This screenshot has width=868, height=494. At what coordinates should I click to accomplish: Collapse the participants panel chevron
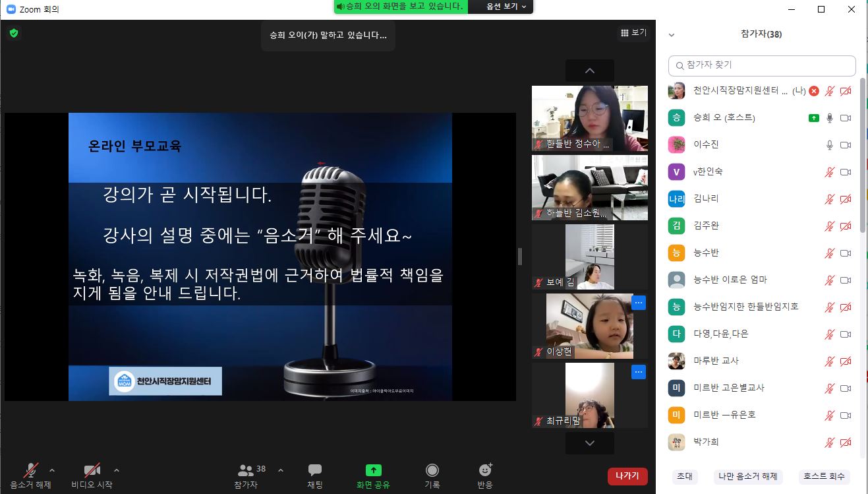671,35
